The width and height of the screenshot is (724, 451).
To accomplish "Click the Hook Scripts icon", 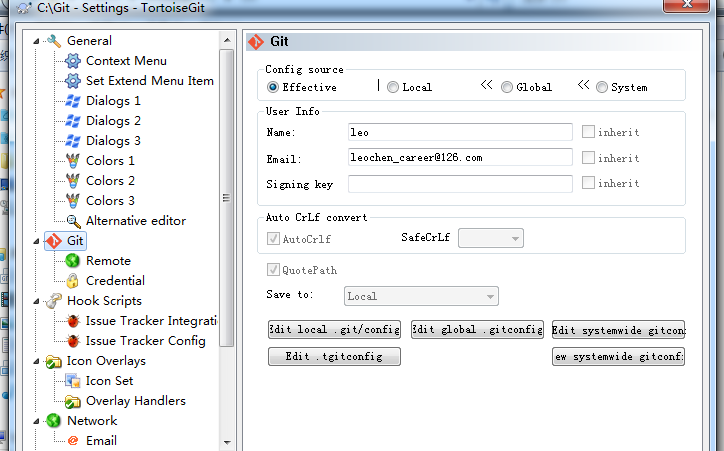I will pyautogui.click(x=54, y=301).
